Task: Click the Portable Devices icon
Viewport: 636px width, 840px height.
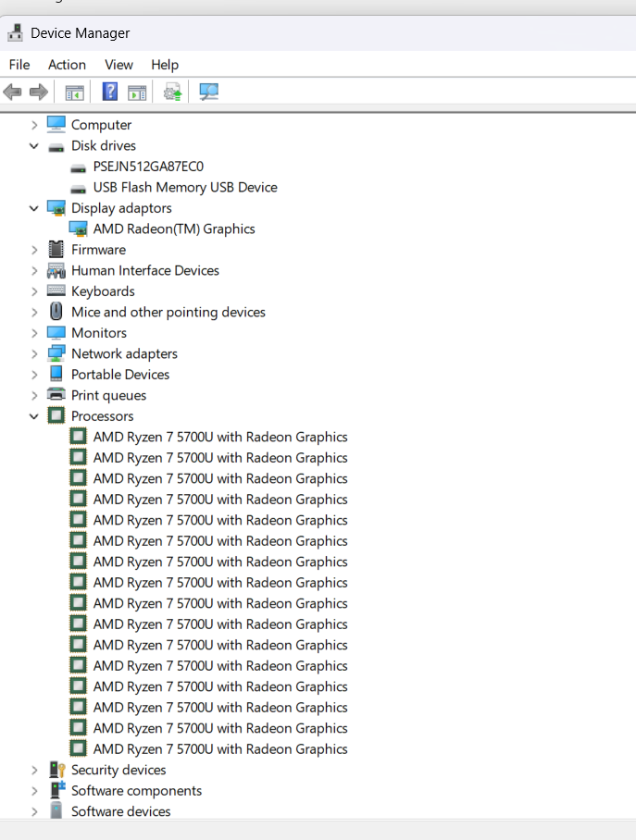Action: (56, 374)
